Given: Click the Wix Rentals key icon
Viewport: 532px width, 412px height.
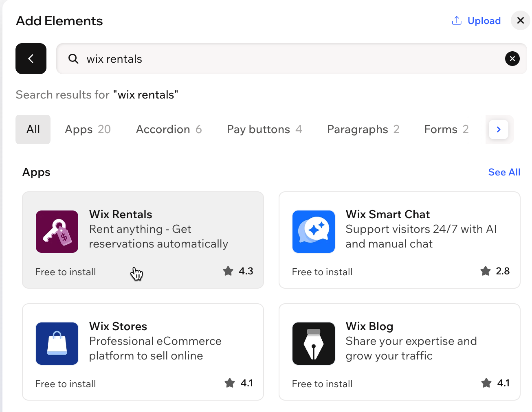Looking at the screenshot, I should coord(57,232).
